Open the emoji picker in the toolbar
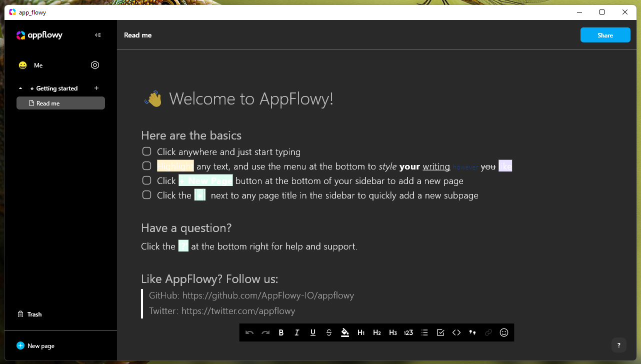This screenshot has height=364, width=641. point(503,332)
